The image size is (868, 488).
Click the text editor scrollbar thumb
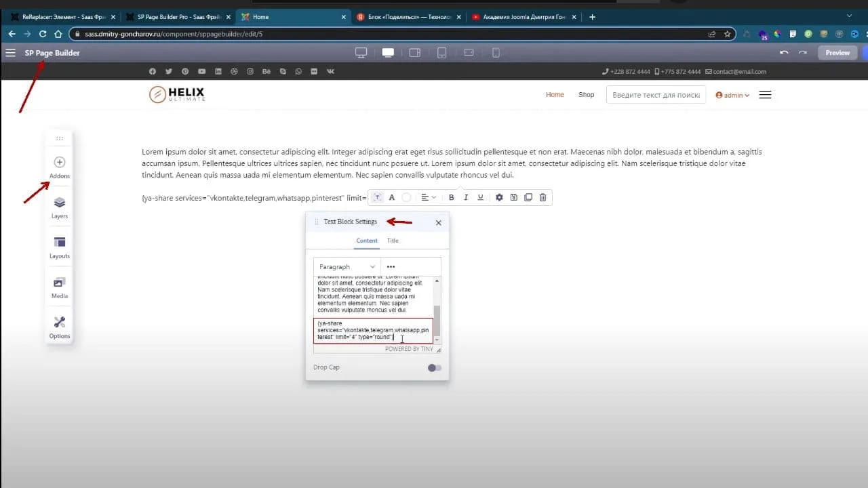tap(437, 321)
